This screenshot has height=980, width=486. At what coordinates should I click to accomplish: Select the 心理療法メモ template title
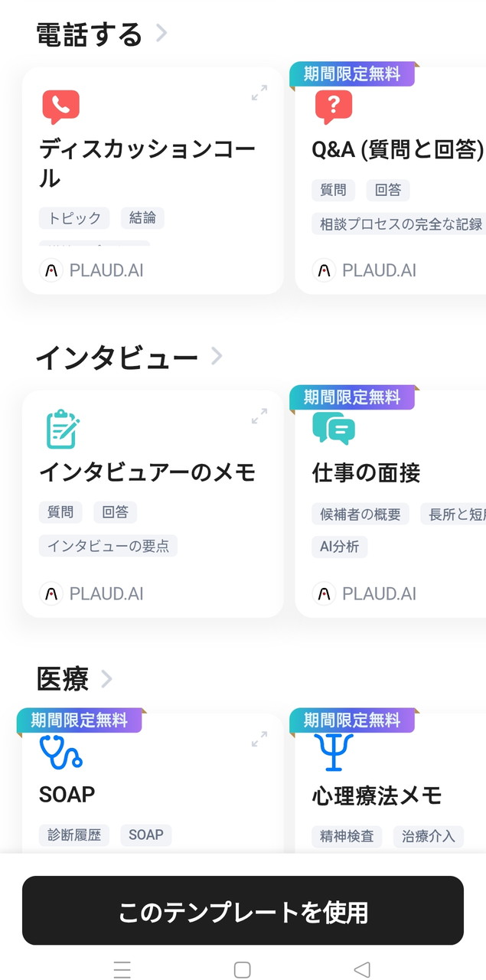(377, 795)
